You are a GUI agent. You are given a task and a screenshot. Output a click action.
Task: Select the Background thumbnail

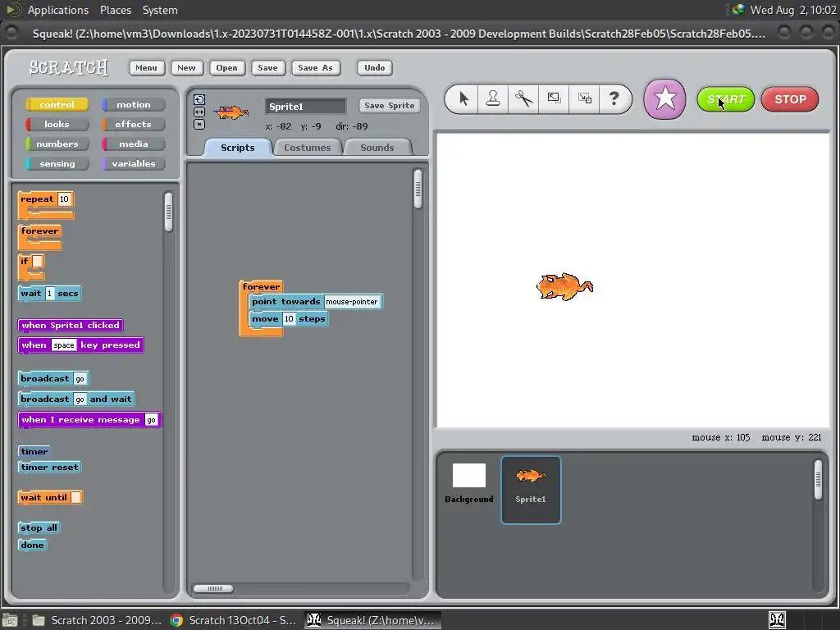pos(468,484)
